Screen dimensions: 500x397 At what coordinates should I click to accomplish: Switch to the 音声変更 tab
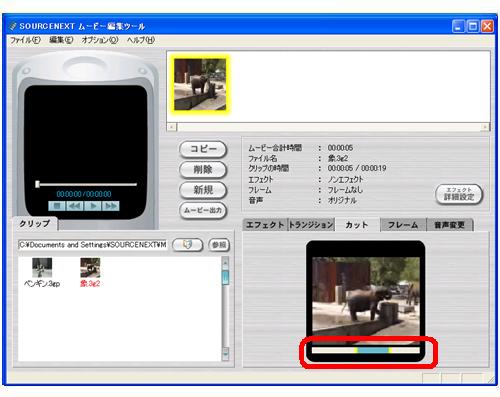(449, 225)
